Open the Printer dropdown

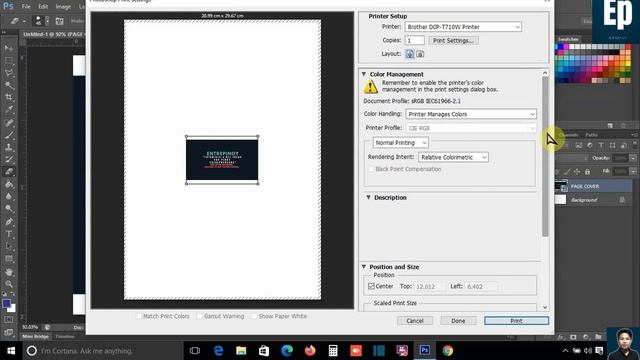[x=463, y=27]
